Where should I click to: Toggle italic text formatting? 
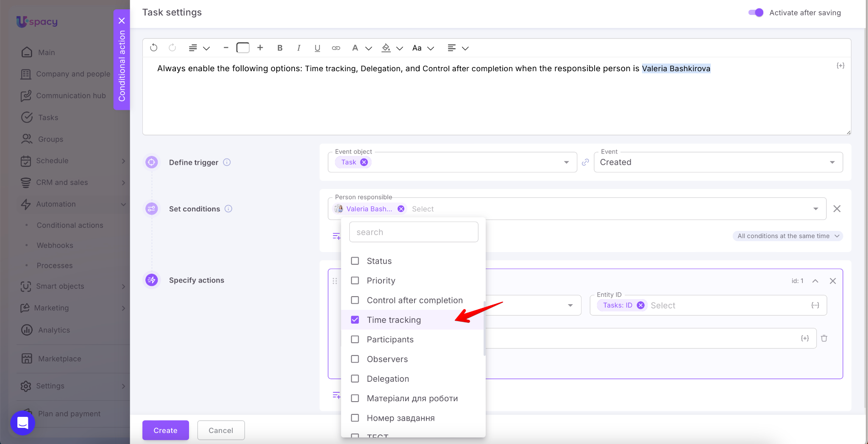pos(299,48)
